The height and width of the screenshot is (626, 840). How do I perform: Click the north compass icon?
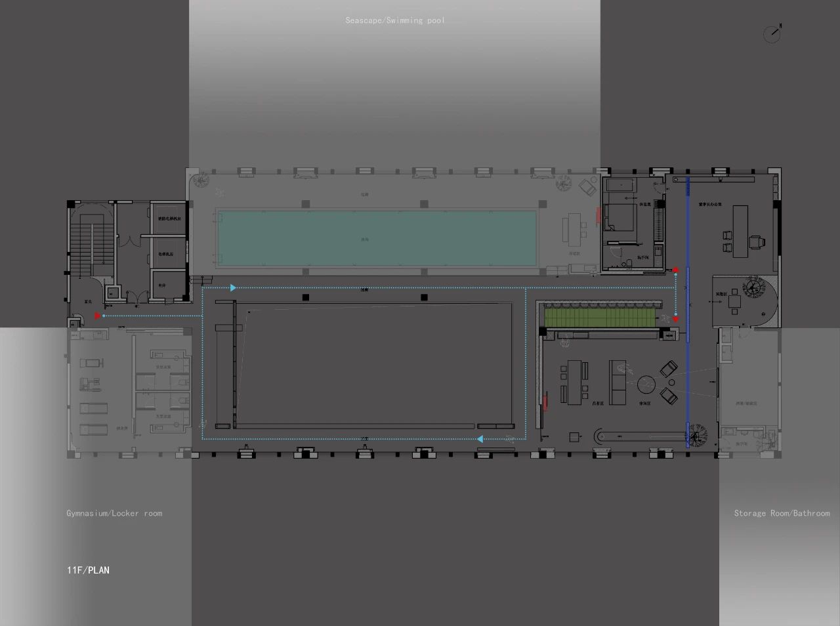click(x=772, y=33)
